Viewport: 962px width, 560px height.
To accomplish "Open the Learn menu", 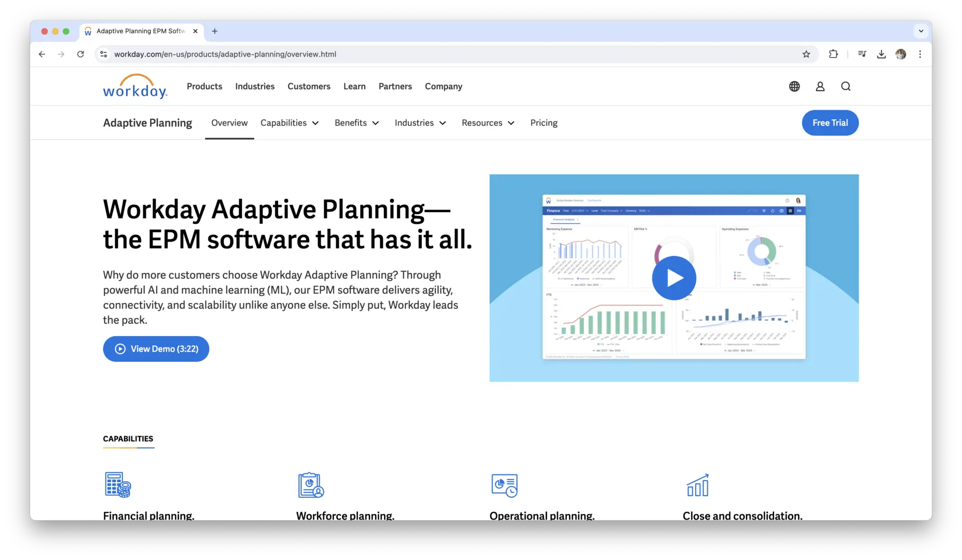I will [354, 87].
